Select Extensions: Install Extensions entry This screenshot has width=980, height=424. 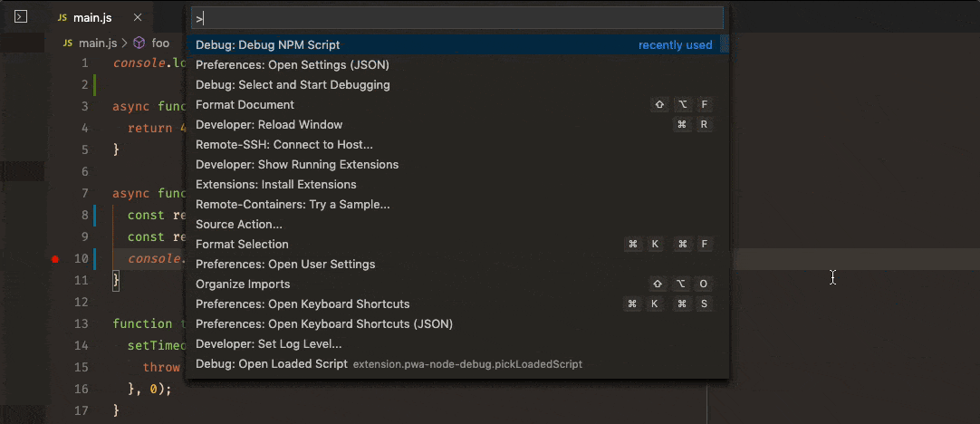pyautogui.click(x=275, y=185)
